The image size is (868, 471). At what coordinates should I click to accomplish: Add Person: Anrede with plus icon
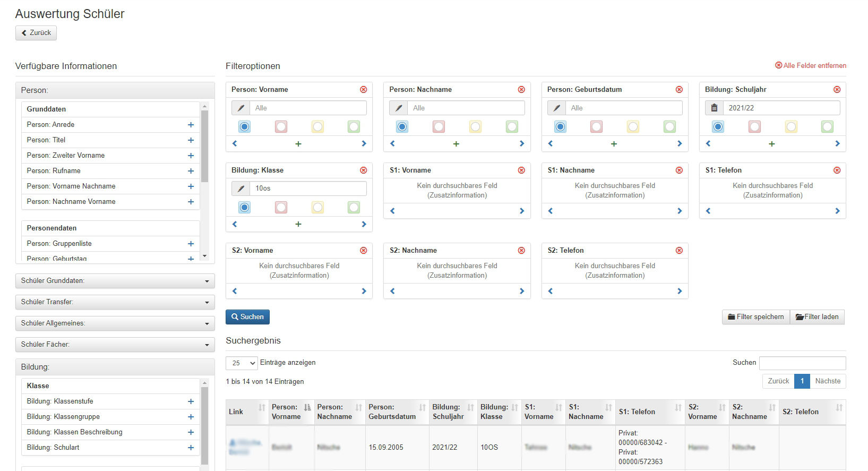point(191,125)
